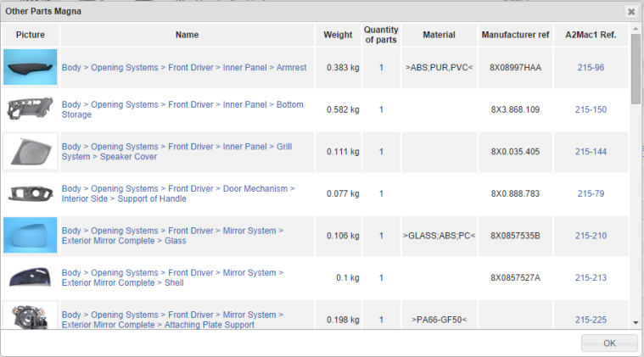This screenshot has height=357, width=644.
Task: Open the Bottom Storage part picture
Action: pos(31,109)
